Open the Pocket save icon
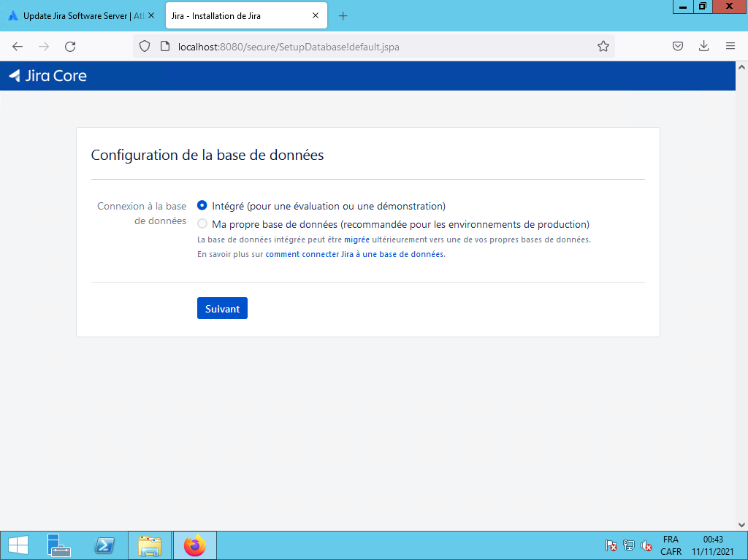This screenshot has width=748, height=560. click(x=677, y=46)
